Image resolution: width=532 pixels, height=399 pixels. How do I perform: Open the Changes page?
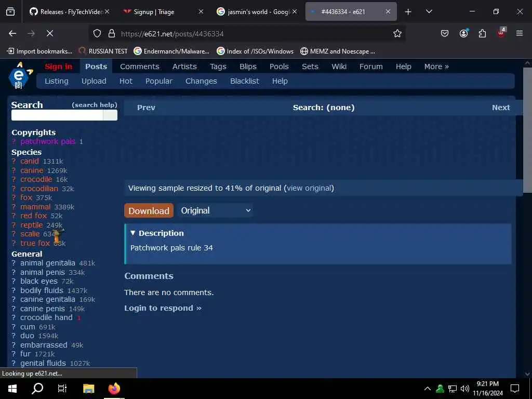(x=201, y=81)
